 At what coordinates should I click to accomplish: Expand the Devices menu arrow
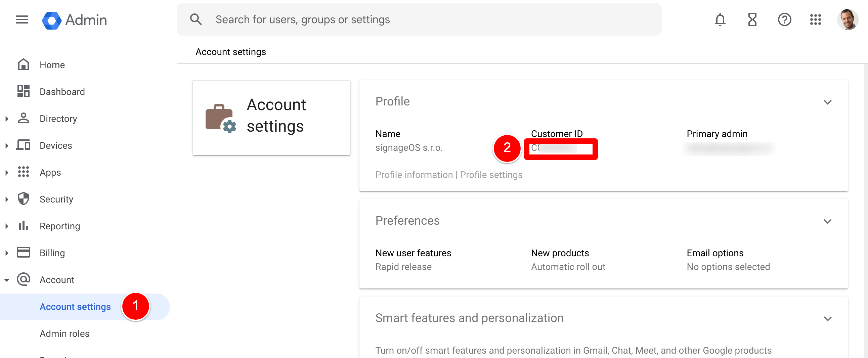[x=7, y=145]
